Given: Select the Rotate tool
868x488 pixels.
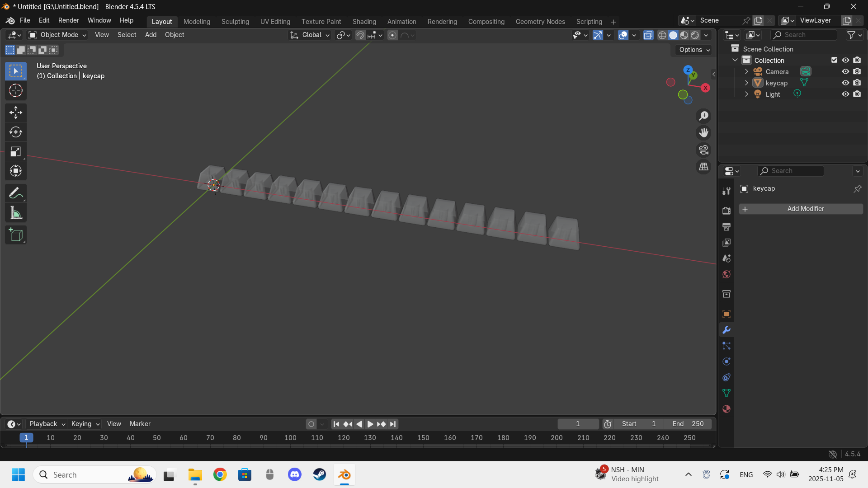Looking at the screenshot, I should [x=16, y=132].
